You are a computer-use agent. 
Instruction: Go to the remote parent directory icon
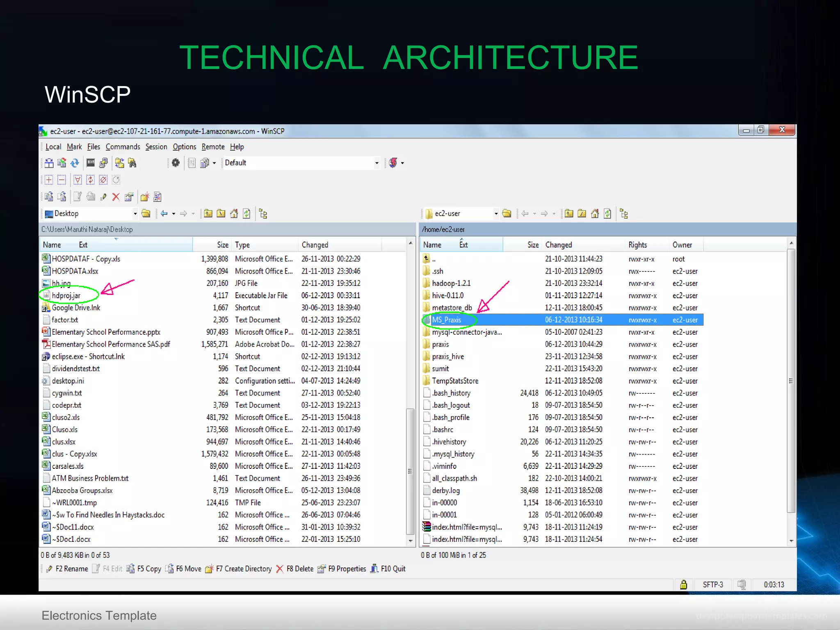click(x=569, y=213)
